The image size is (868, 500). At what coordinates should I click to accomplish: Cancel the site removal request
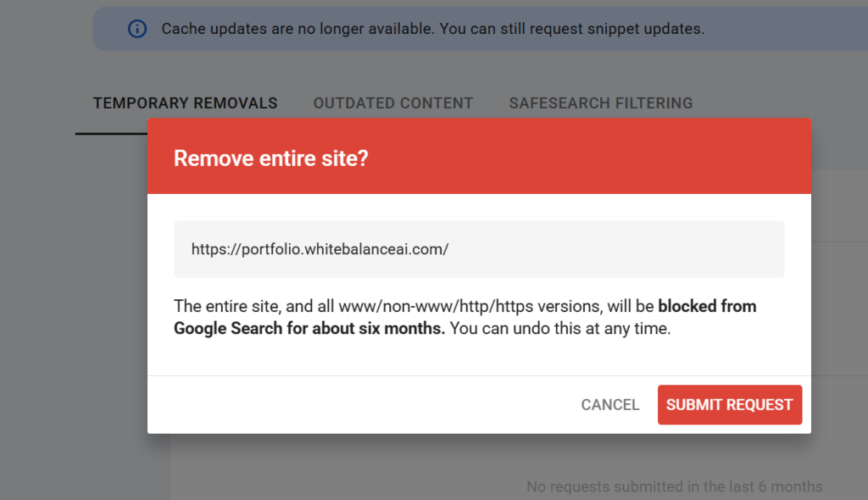(x=610, y=405)
